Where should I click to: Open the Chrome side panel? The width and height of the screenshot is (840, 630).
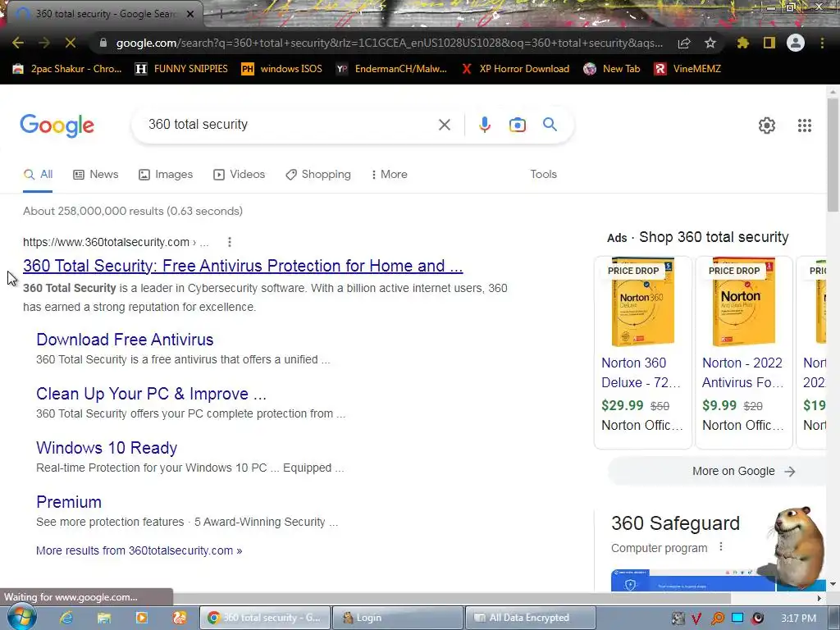pos(769,43)
